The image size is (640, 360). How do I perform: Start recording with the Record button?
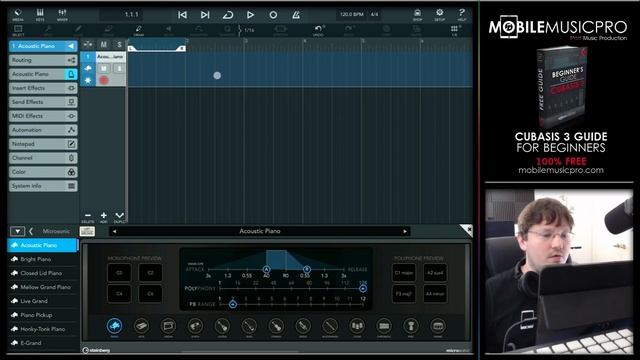coord(273,15)
